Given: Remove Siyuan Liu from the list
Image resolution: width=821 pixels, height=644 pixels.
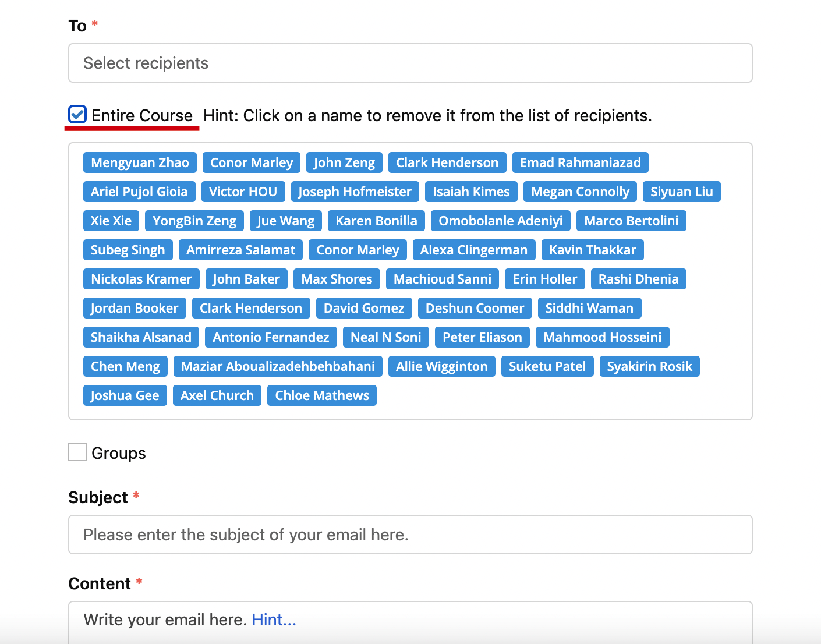Looking at the screenshot, I should coord(682,192).
